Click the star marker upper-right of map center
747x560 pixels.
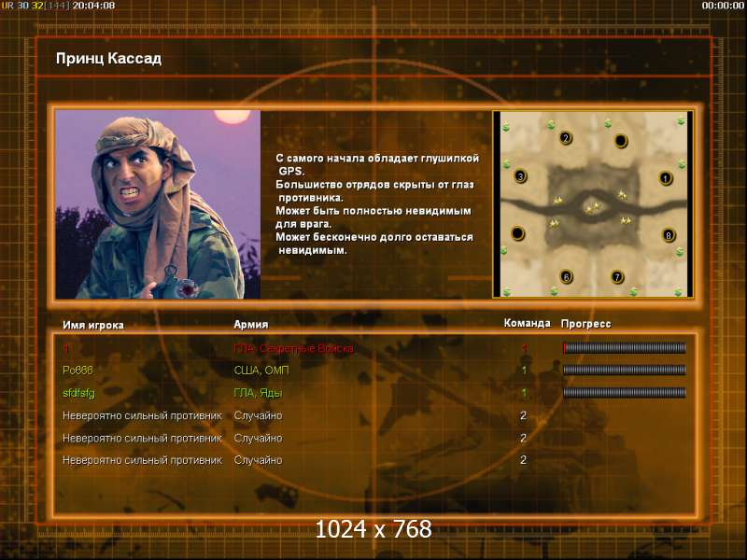[x=622, y=194]
